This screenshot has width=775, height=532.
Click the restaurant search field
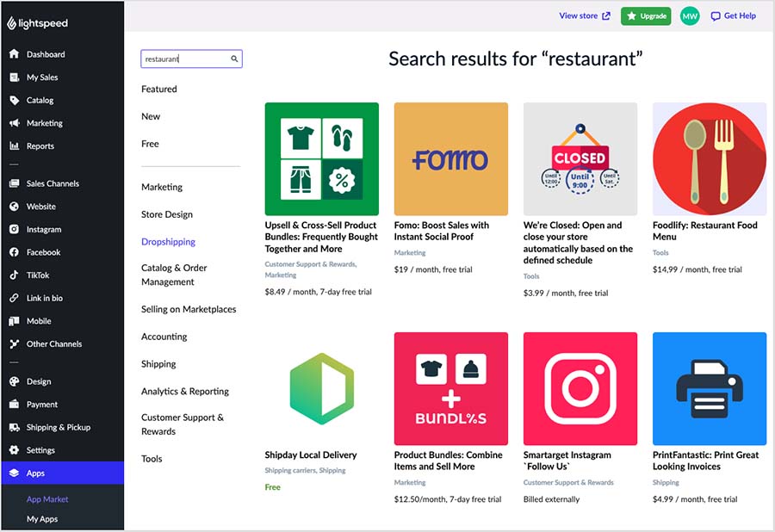[x=191, y=59]
